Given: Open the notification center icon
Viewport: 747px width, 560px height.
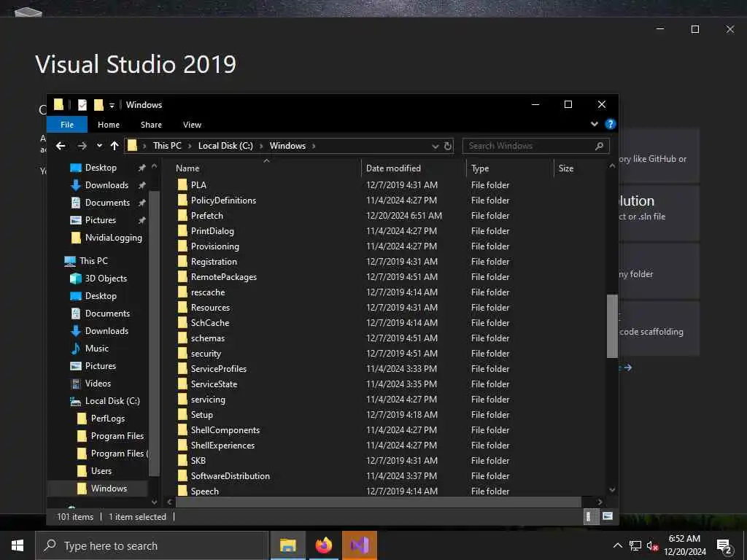Looking at the screenshot, I should 724,547.
